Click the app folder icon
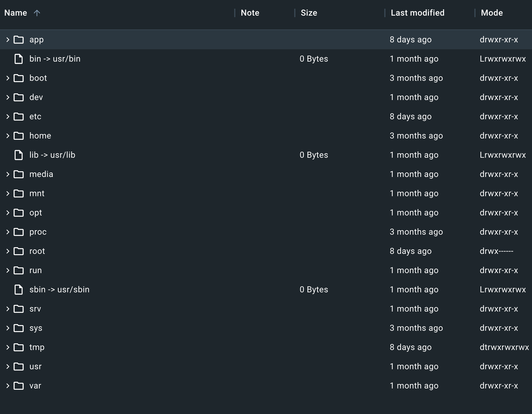Screen dimensions: 532x414 tap(19, 40)
